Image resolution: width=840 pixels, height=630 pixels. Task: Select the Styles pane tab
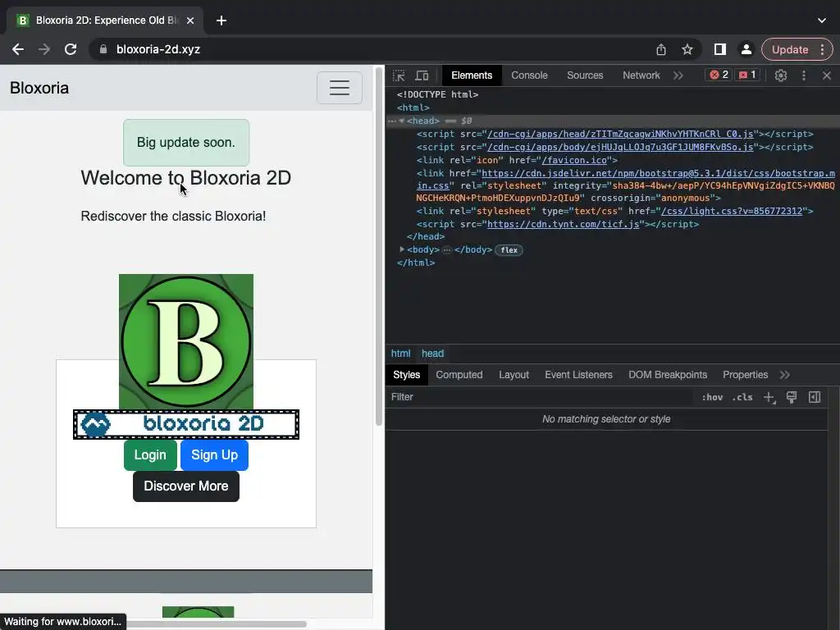point(407,375)
